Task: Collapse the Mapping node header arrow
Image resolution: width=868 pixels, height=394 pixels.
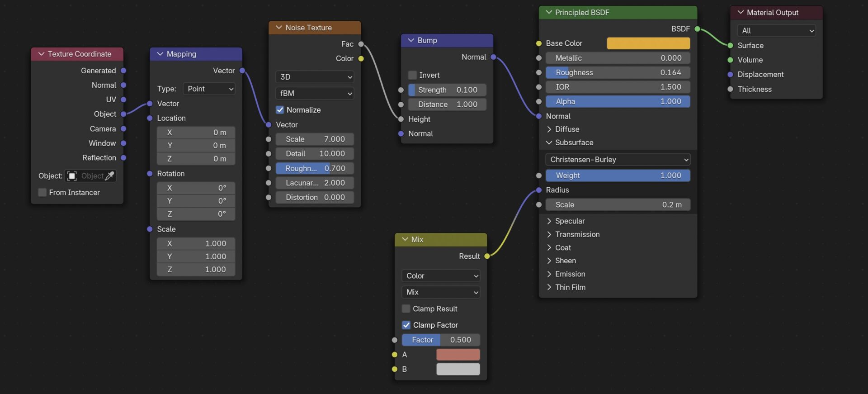Action: (160, 54)
